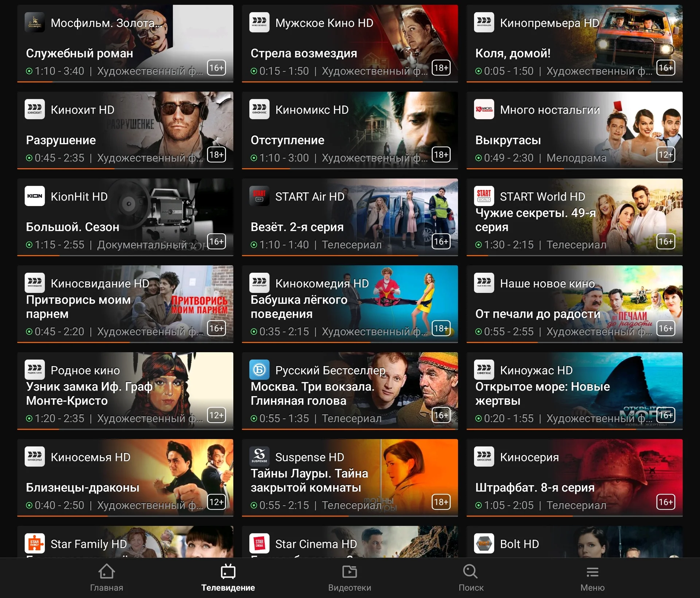This screenshot has width=700, height=598.
Task: Click the Везёт. 2-я серия progress bar
Action: coord(350,255)
